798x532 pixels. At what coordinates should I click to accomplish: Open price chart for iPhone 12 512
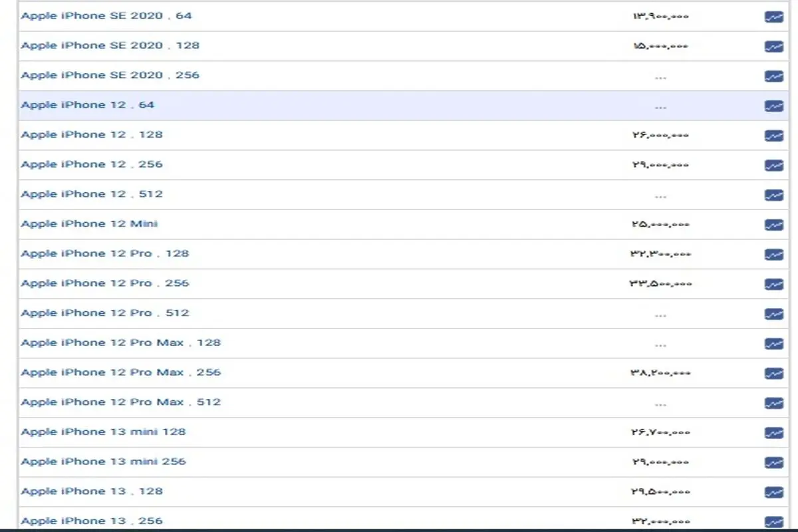(x=773, y=195)
